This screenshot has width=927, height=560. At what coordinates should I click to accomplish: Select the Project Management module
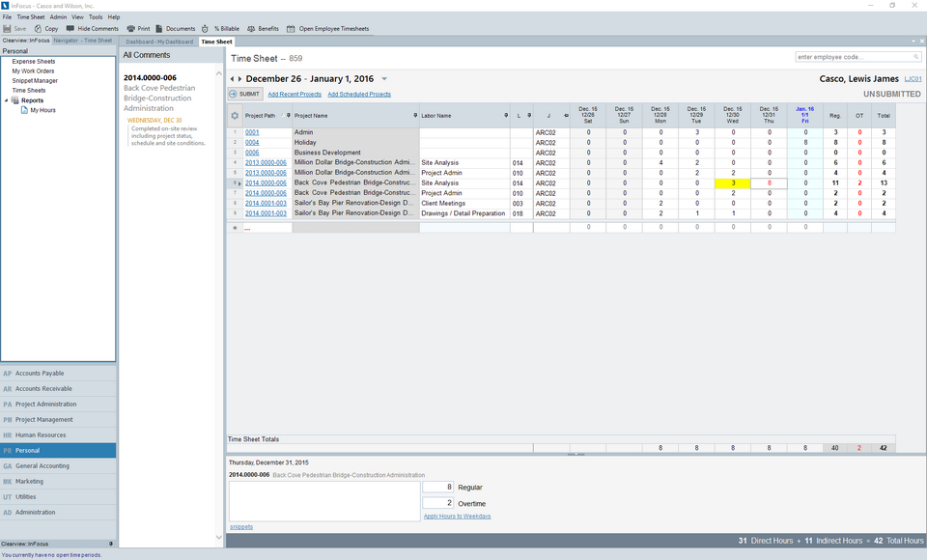pyautogui.click(x=58, y=420)
